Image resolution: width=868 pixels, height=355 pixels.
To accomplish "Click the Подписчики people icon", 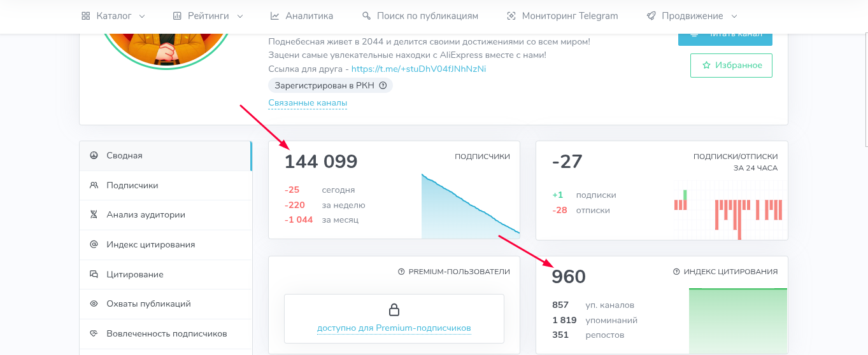I will point(94,185).
